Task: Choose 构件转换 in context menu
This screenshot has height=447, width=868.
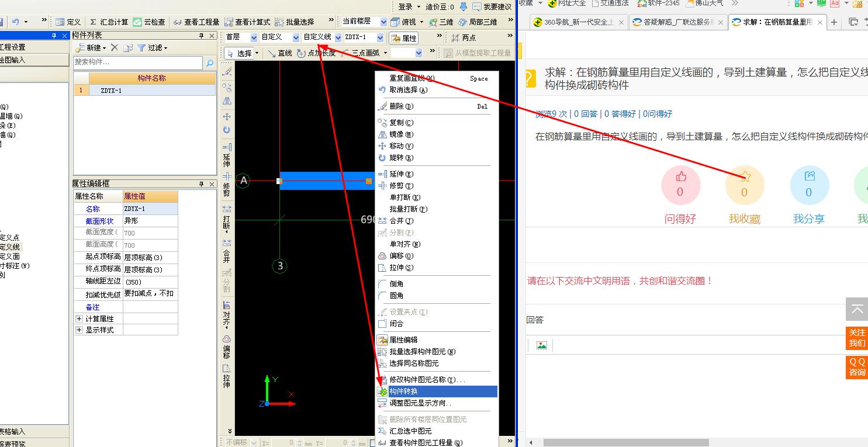Action: (436, 391)
